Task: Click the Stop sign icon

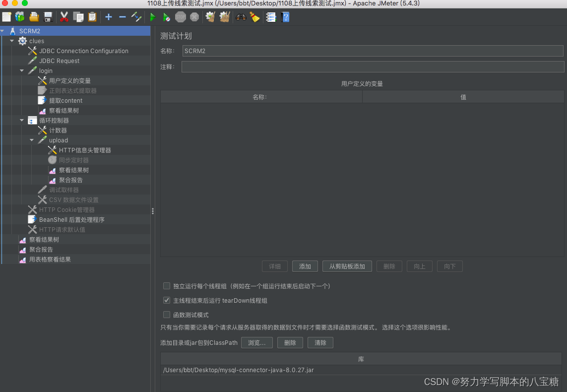Action: (x=181, y=17)
